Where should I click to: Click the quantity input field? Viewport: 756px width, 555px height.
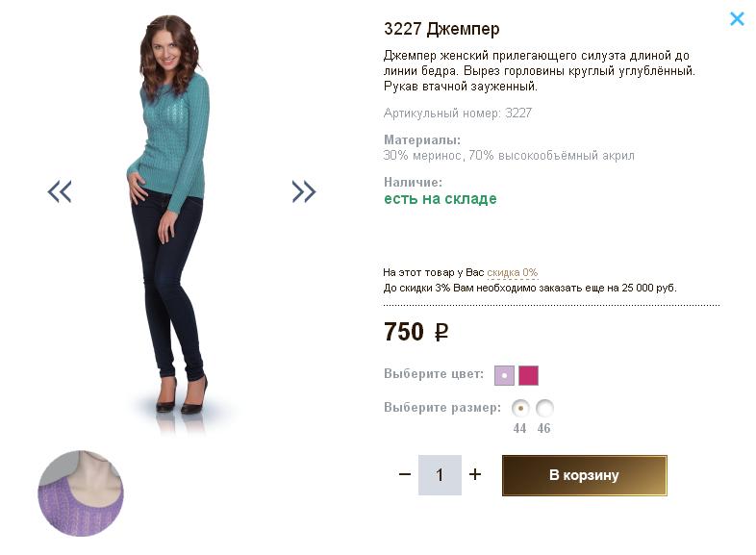[440, 475]
